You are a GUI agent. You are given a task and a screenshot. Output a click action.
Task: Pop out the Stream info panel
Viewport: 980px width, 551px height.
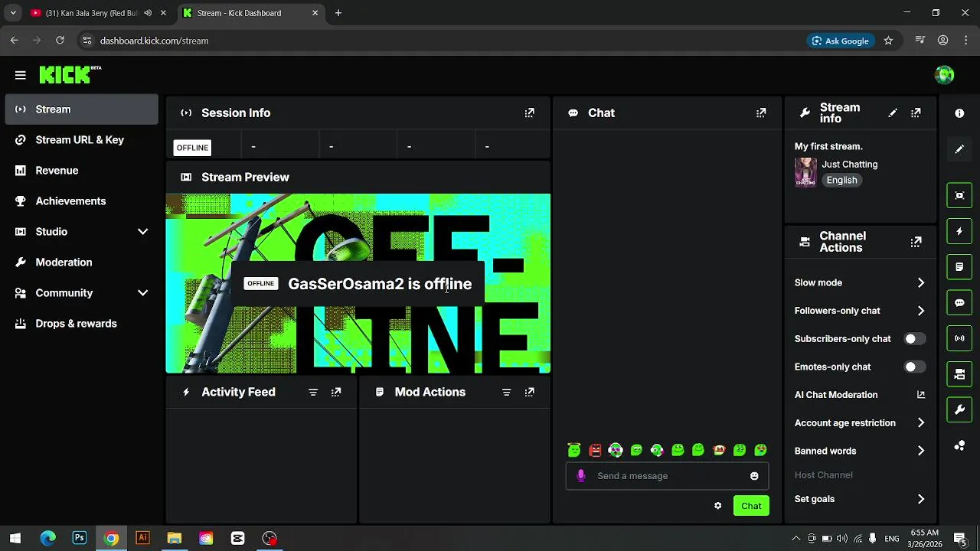point(916,112)
